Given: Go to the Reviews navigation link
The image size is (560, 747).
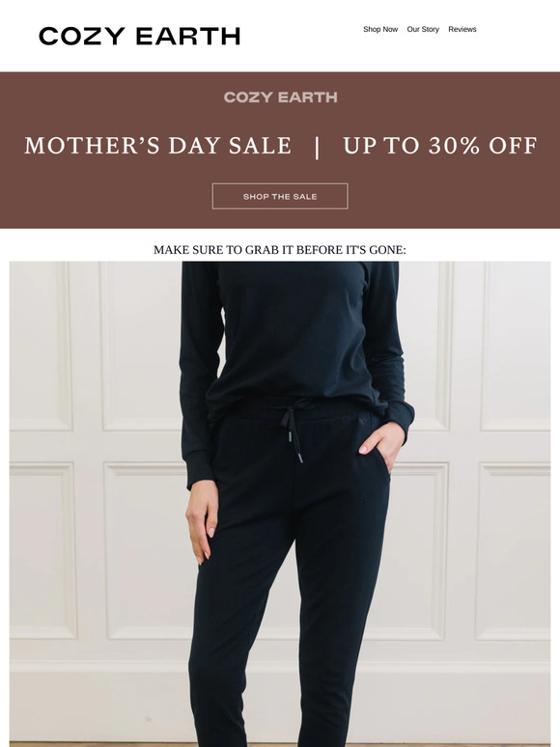Looking at the screenshot, I should pos(462,29).
